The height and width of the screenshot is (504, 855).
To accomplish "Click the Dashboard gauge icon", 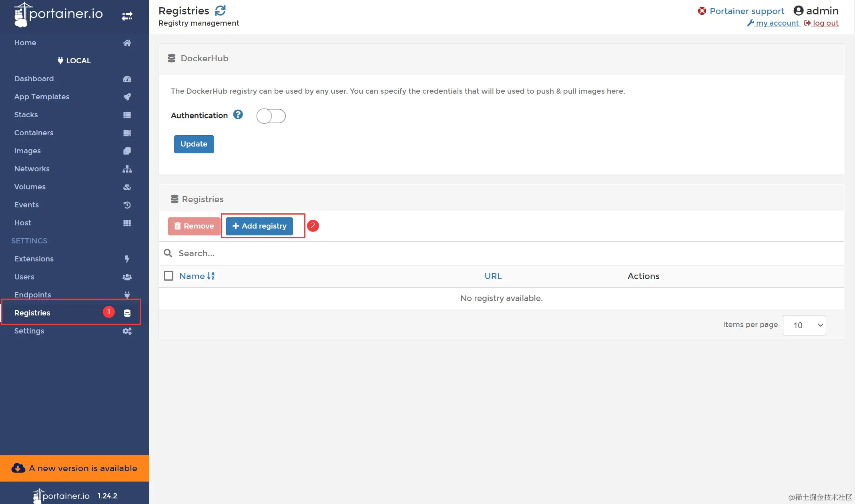I will click(127, 79).
